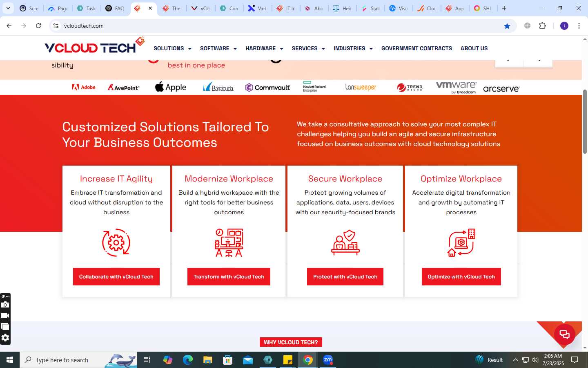Click the Secure Workplace heading
Viewport: 588px width, 368px height.
[x=345, y=179]
